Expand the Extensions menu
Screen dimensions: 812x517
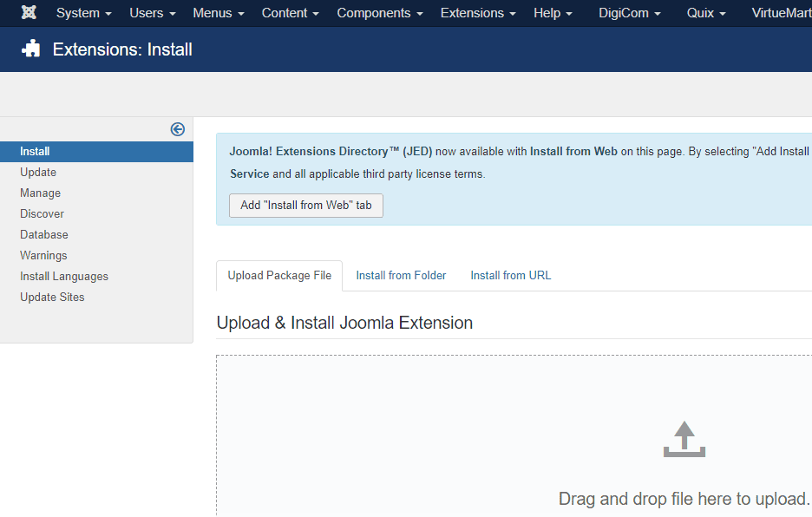click(x=478, y=13)
